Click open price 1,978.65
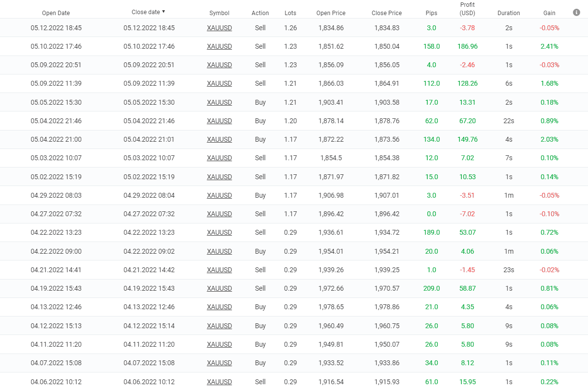This screenshot has height=391, width=588. (331, 307)
